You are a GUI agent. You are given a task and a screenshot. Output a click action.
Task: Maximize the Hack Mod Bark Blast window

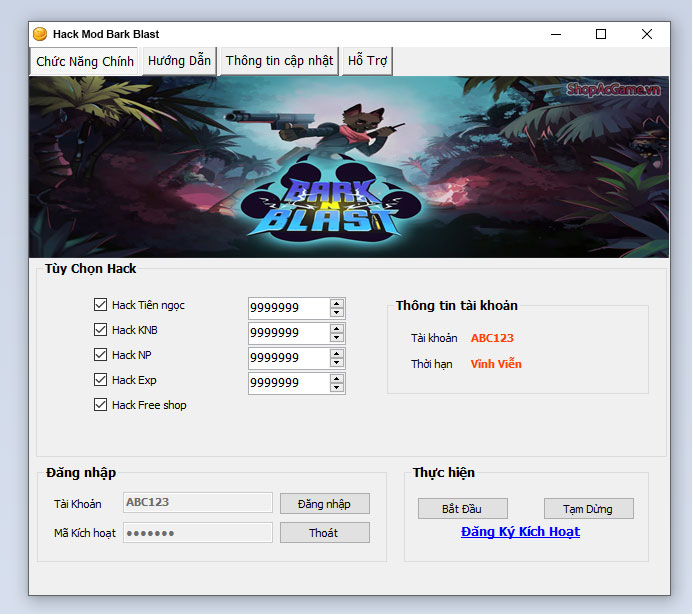click(601, 34)
